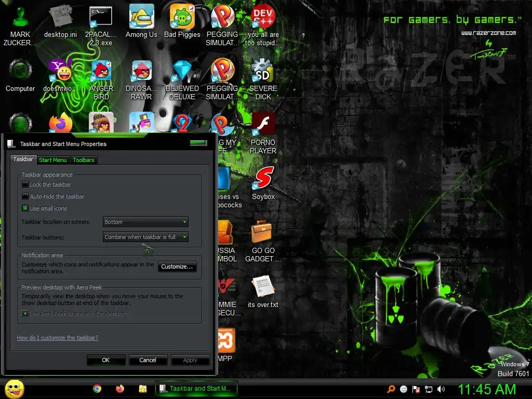Launch the DINOSA... RAWR shortcut
The image size is (532, 399).
141,81
